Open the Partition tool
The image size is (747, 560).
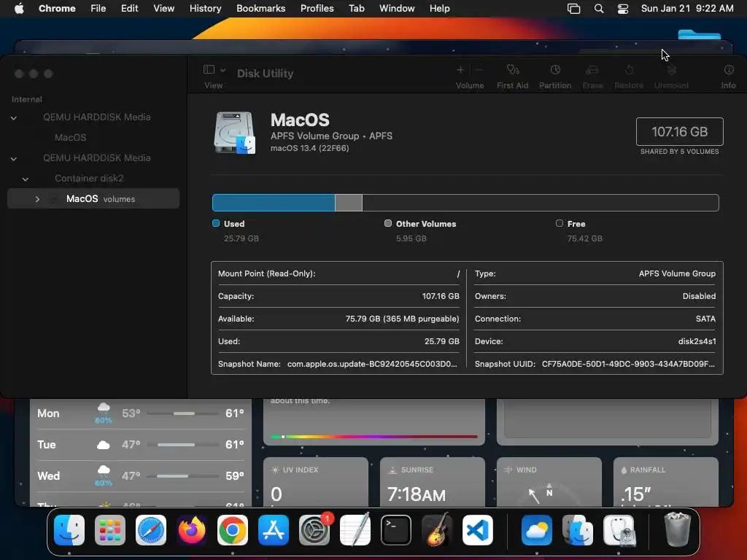[x=555, y=76]
